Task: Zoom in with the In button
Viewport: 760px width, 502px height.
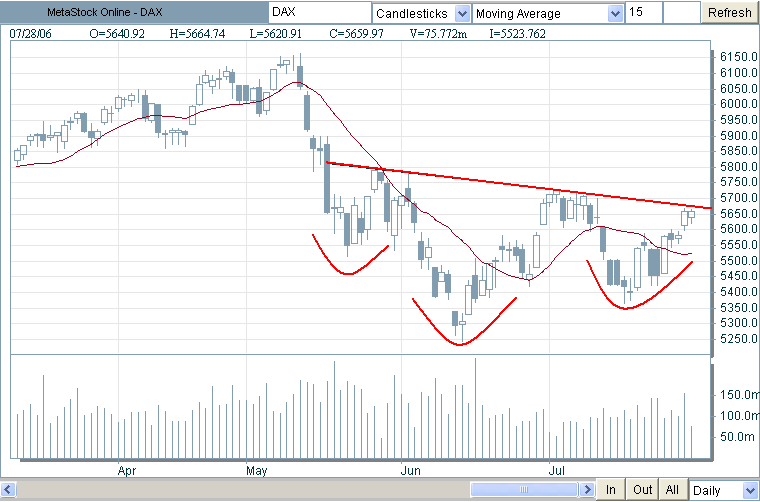Action: click(611, 489)
